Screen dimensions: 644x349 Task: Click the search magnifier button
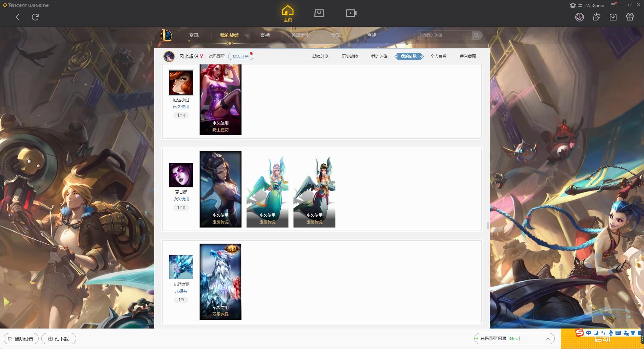[x=477, y=35]
